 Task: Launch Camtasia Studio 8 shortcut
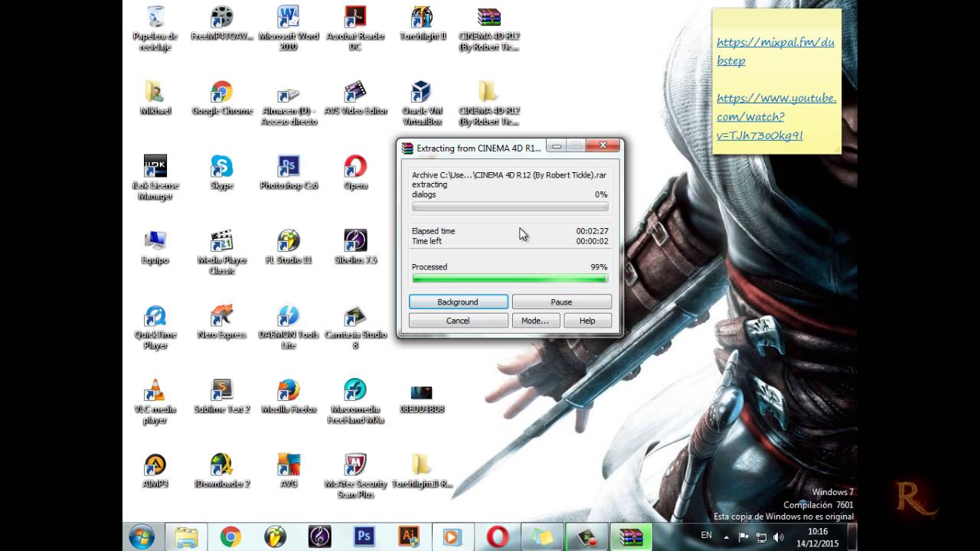coord(355,327)
